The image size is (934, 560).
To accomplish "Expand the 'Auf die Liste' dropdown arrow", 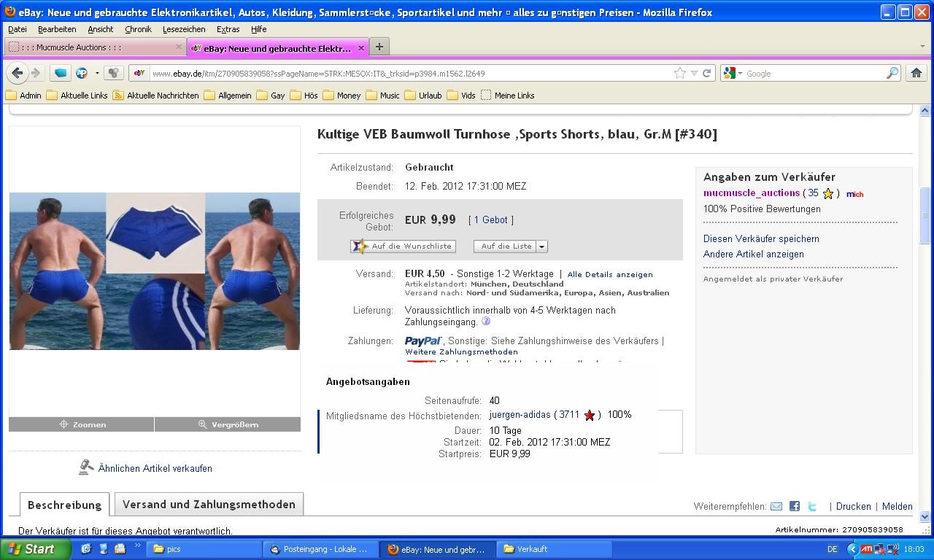I will [x=541, y=246].
